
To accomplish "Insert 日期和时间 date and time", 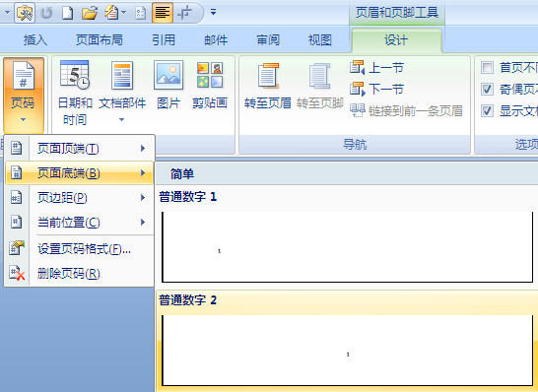I will [75, 93].
